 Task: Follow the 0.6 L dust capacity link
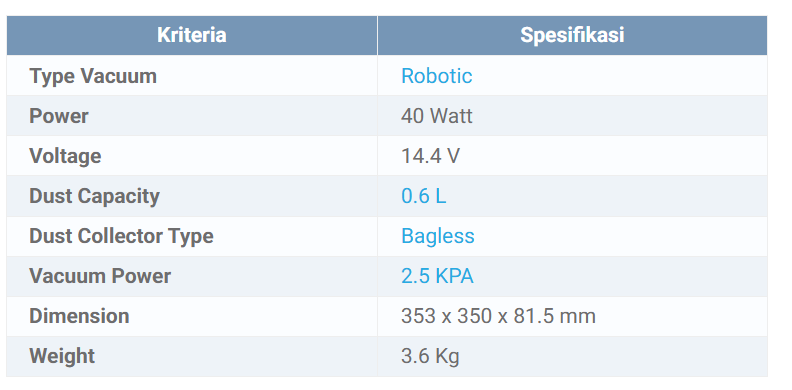[x=423, y=196]
